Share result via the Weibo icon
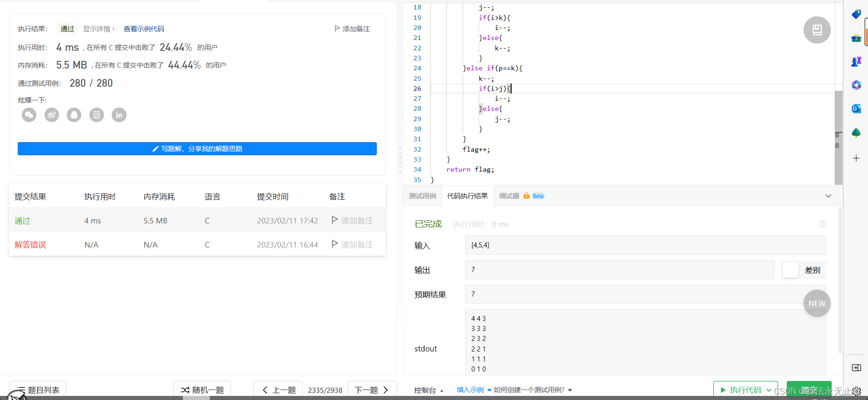Image resolution: width=868 pixels, height=400 pixels. click(x=52, y=115)
